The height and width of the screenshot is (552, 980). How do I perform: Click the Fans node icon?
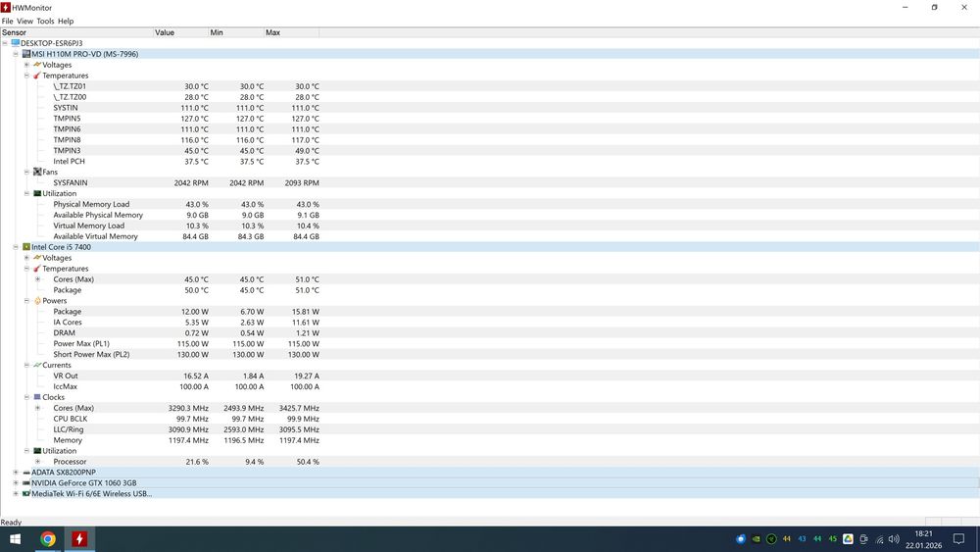click(37, 172)
